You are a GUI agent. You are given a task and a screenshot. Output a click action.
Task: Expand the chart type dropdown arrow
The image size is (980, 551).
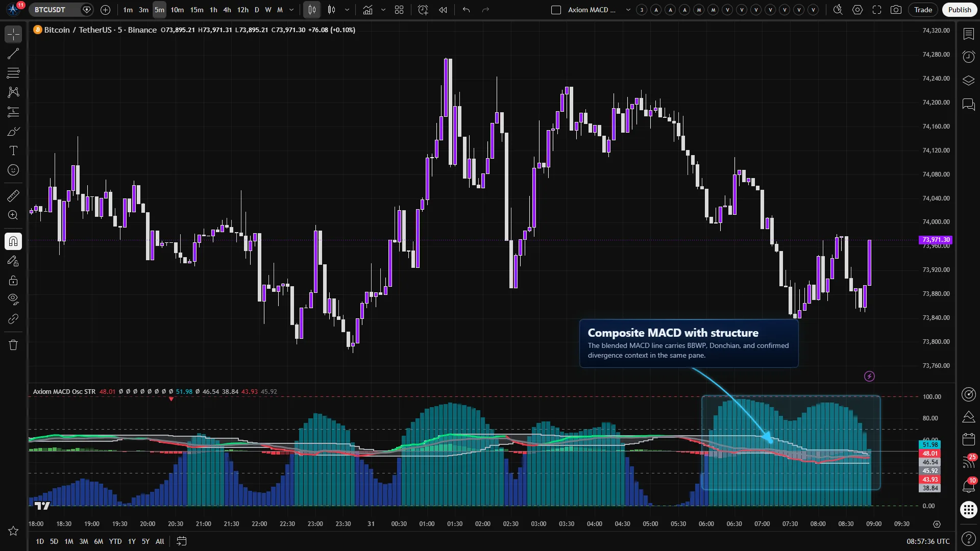coord(347,10)
